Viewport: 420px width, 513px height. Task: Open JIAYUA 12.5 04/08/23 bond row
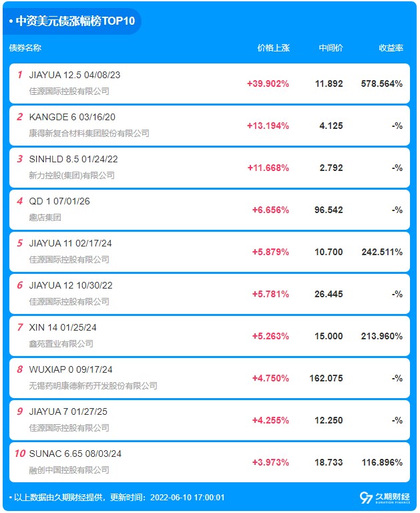(x=210, y=83)
